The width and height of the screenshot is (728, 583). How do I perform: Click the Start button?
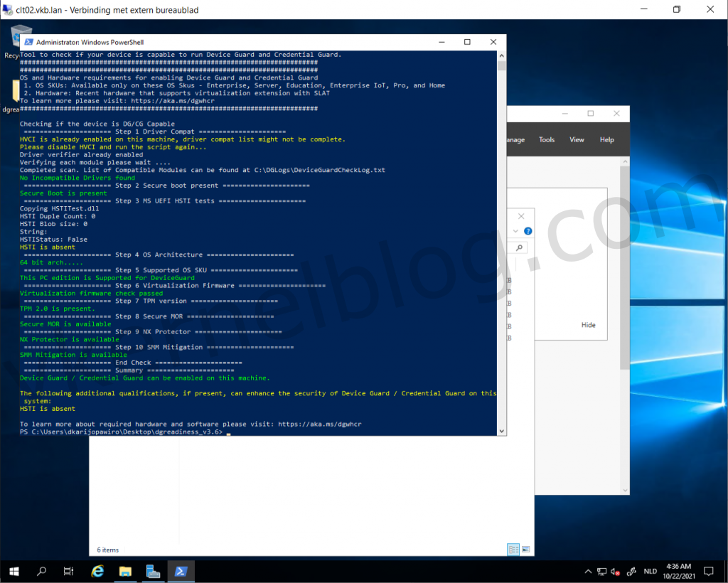tap(14, 571)
